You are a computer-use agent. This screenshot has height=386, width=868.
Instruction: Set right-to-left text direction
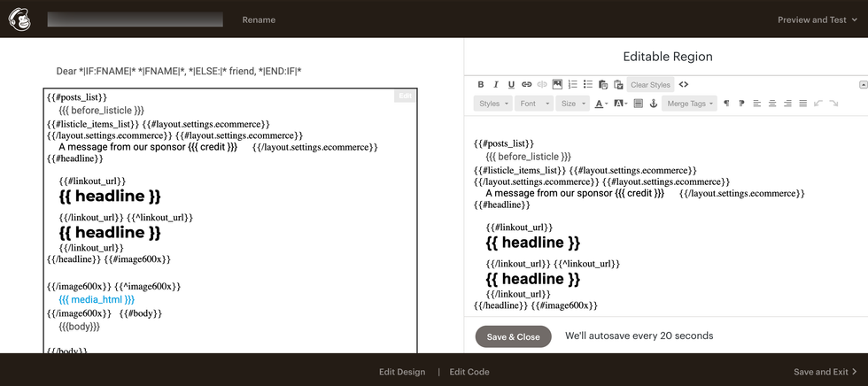[x=742, y=104]
